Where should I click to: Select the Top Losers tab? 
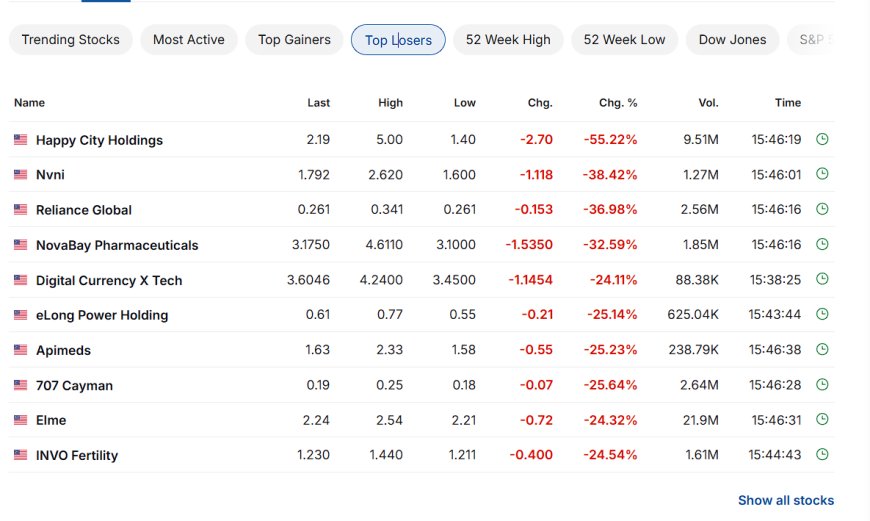click(x=398, y=39)
